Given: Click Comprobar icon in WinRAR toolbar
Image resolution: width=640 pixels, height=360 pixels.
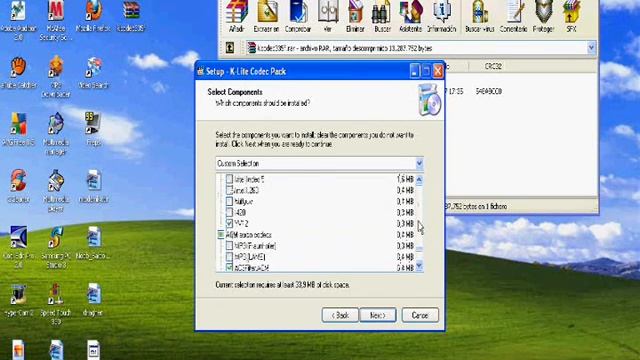Looking at the screenshot, I should pyautogui.click(x=298, y=16).
